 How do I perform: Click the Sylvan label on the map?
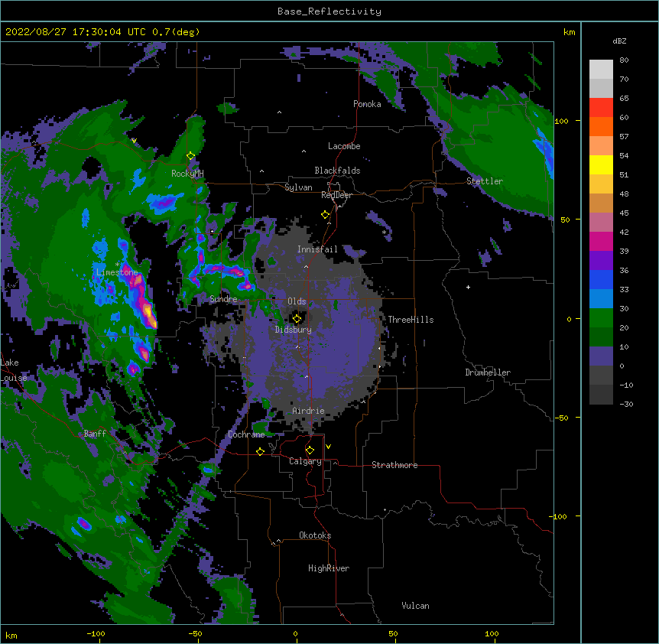tap(298, 187)
